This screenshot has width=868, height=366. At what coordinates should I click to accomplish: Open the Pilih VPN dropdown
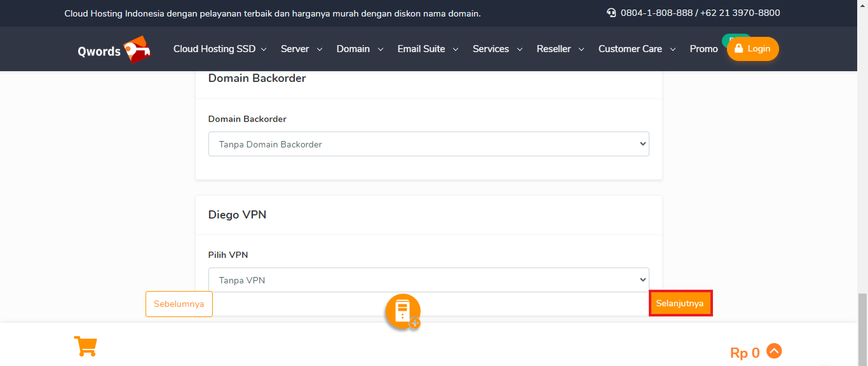(x=428, y=280)
